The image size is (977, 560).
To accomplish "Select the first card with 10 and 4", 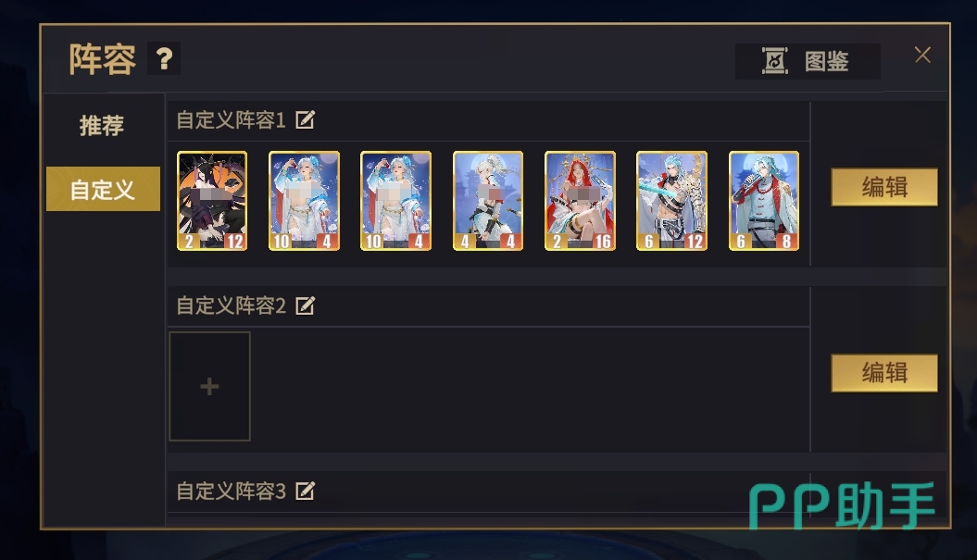I will (304, 201).
